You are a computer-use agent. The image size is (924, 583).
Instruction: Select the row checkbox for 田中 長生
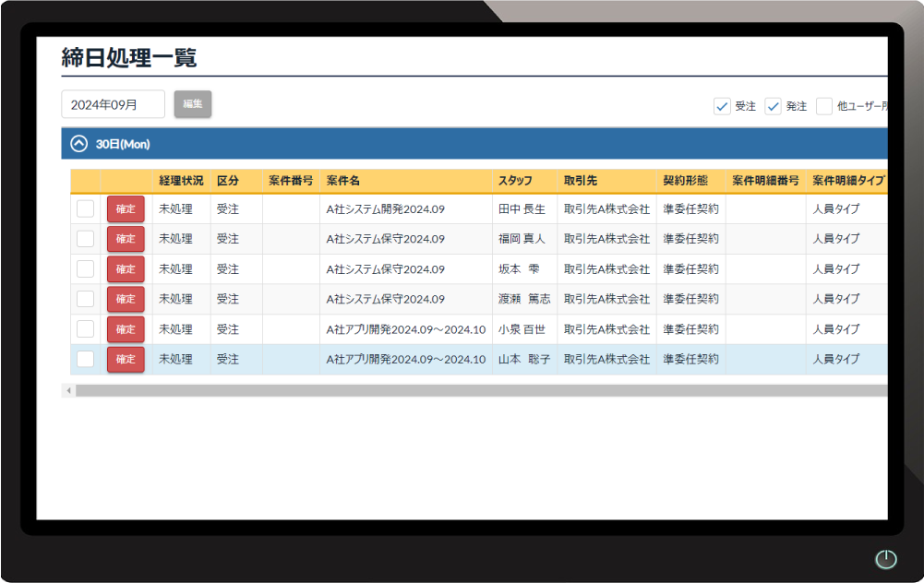tap(85, 209)
